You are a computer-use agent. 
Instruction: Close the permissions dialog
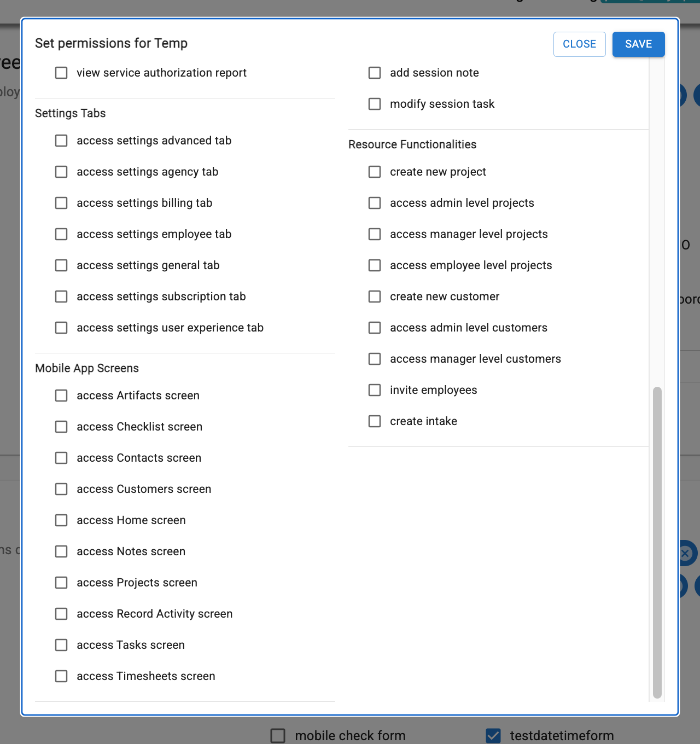[579, 44]
